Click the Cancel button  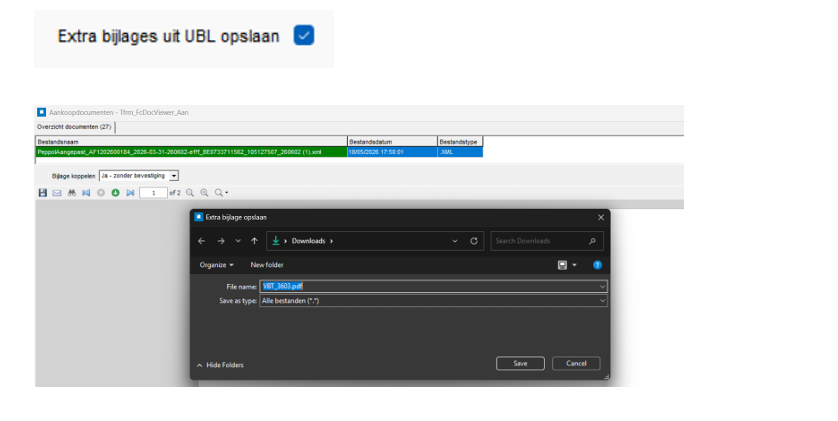click(576, 363)
